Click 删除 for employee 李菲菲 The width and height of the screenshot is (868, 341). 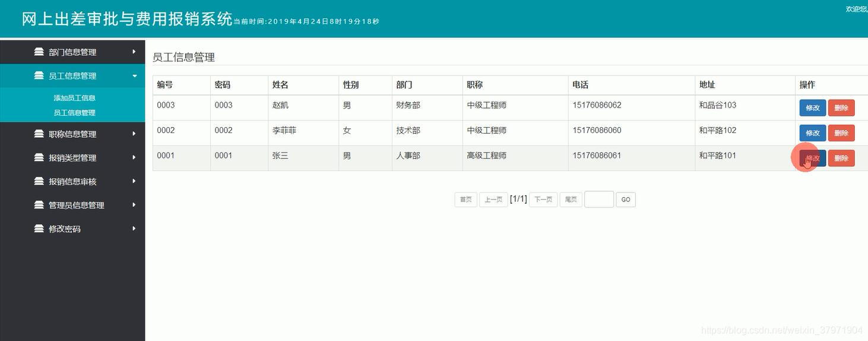[841, 133]
